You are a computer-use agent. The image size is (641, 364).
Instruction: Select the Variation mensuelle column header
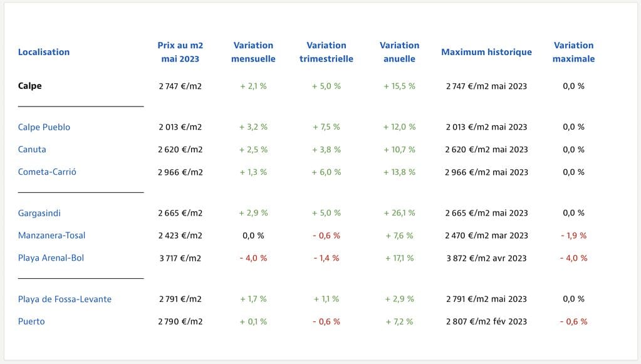(x=253, y=52)
